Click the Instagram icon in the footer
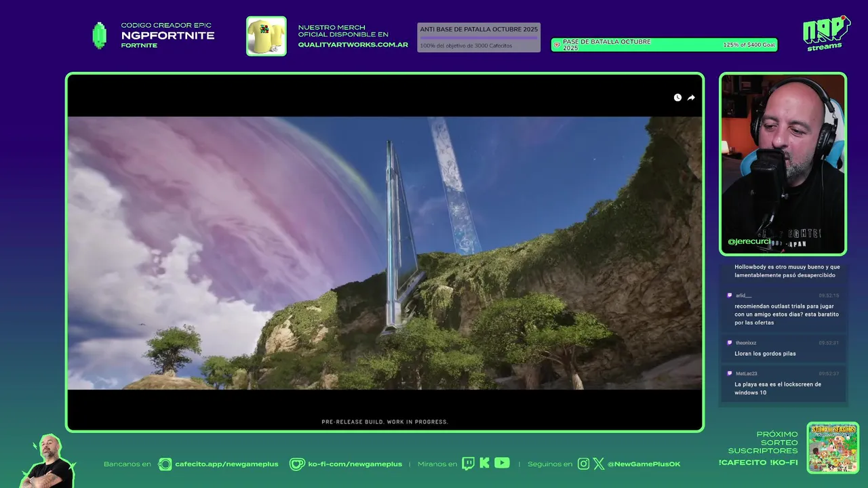The width and height of the screenshot is (868, 488). [x=583, y=464]
